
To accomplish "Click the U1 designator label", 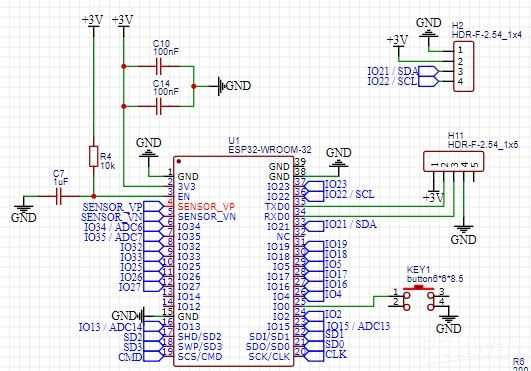I will 234,140.
